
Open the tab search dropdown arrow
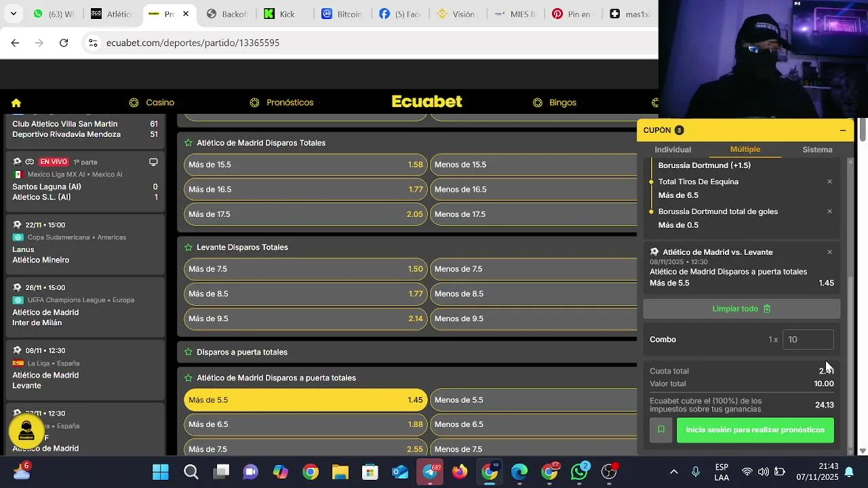click(x=13, y=14)
